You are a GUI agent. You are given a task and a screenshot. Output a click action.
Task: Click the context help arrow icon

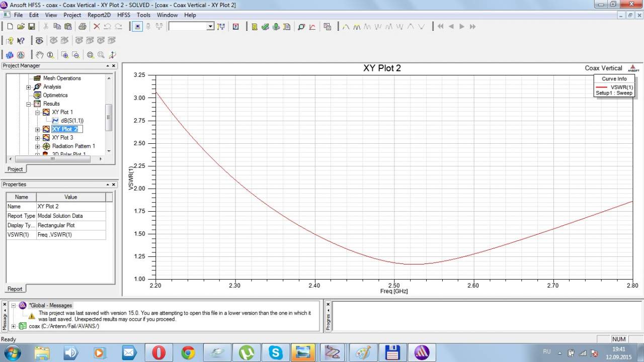tap(21, 41)
